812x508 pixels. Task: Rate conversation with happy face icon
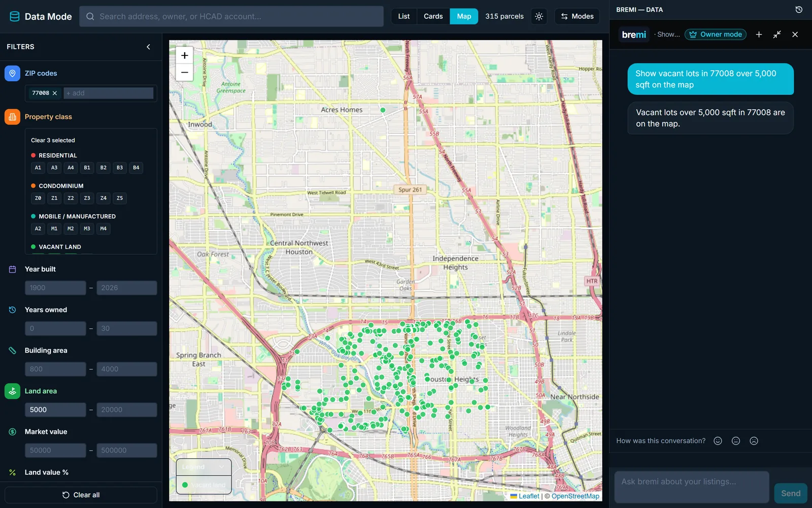point(718,441)
